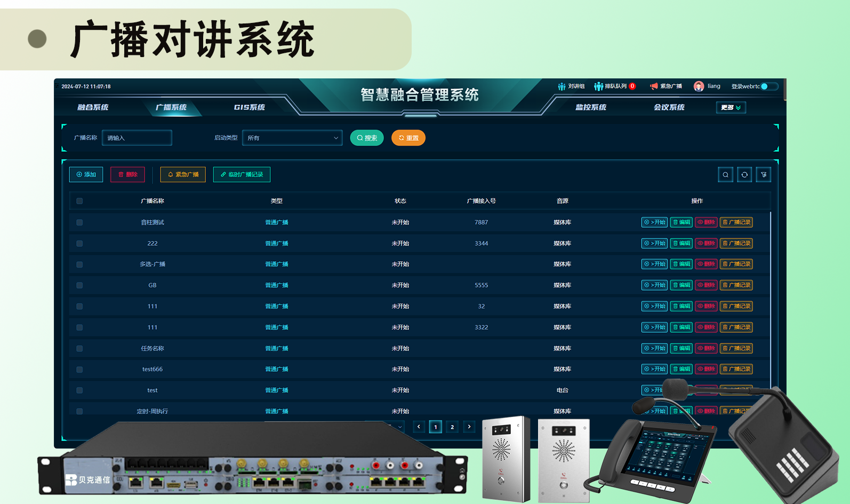Switch to 融合系统 tab
Image resolution: width=850 pixels, height=504 pixels.
pos(93,107)
